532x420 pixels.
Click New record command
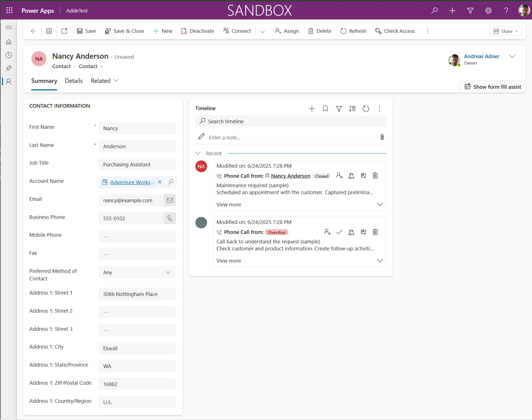click(163, 31)
